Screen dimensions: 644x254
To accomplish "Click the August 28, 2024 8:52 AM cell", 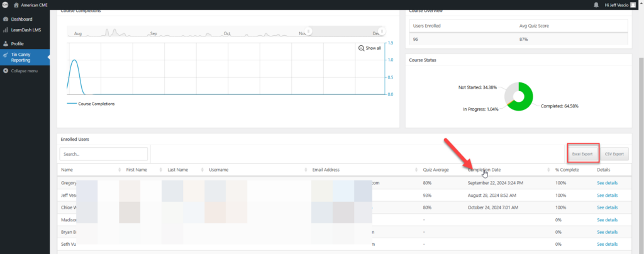I will 491,196.
